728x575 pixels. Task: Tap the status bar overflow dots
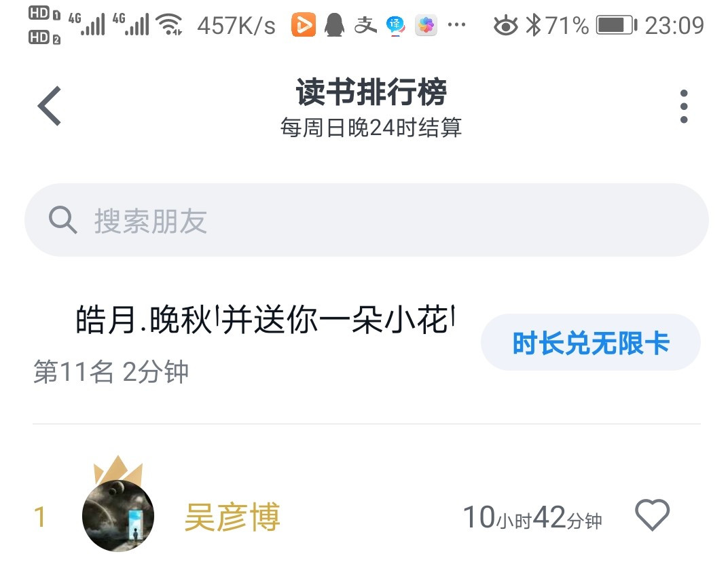(456, 25)
